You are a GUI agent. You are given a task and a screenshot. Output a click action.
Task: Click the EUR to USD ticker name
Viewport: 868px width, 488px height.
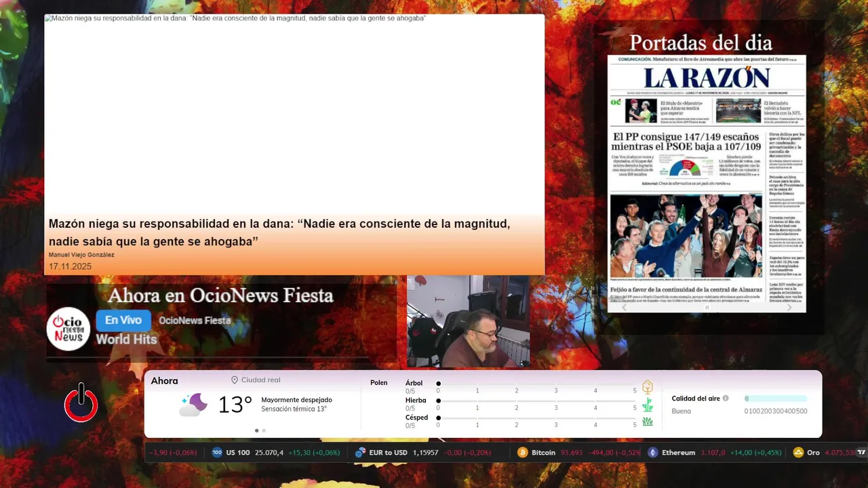pos(388,453)
